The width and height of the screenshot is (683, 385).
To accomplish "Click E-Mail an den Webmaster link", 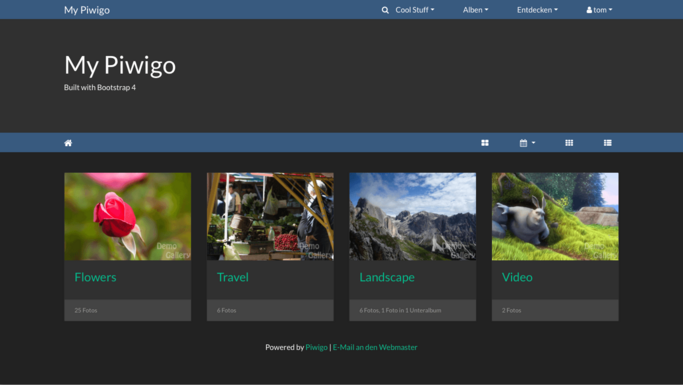I will point(375,348).
